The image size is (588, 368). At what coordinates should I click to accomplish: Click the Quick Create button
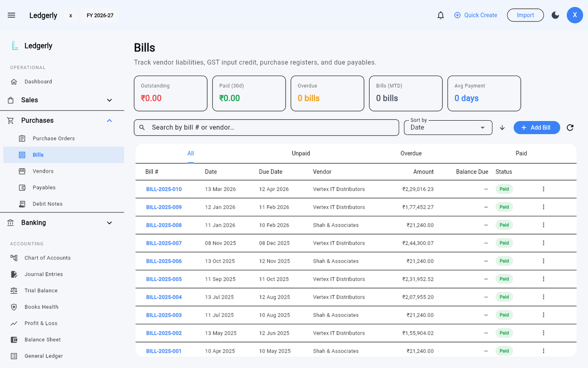click(475, 15)
